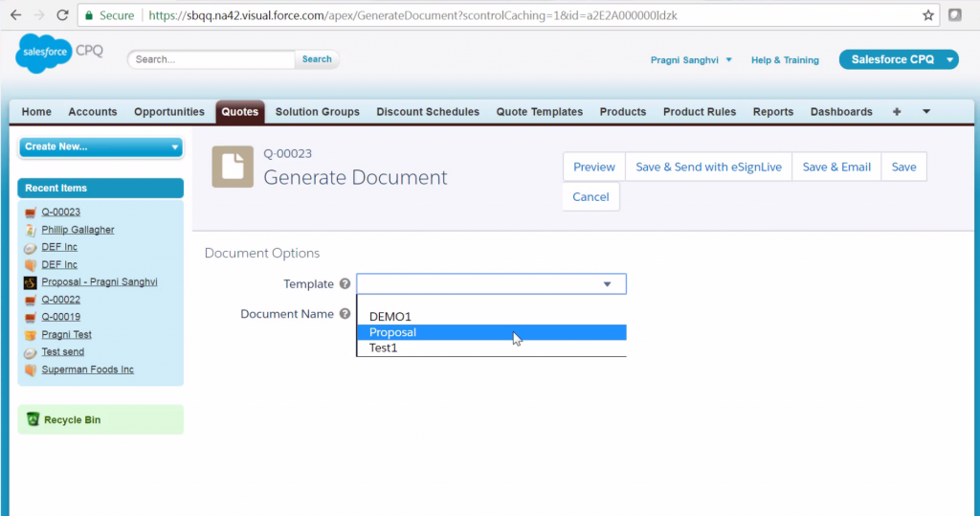Expand the Pragni Sanghvi user menu
980x516 pixels.
(x=691, y=60)
